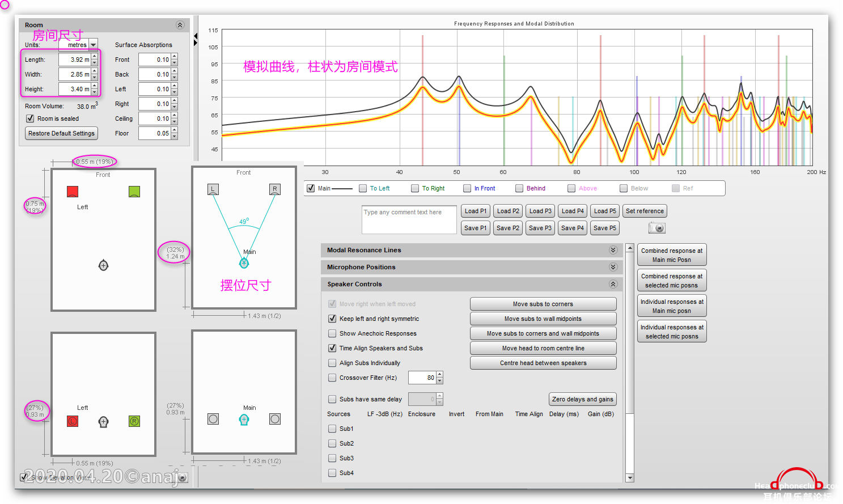Click Move subs to corners
The width and height of the screenshot is (843, 504).
tap(543, 304)
